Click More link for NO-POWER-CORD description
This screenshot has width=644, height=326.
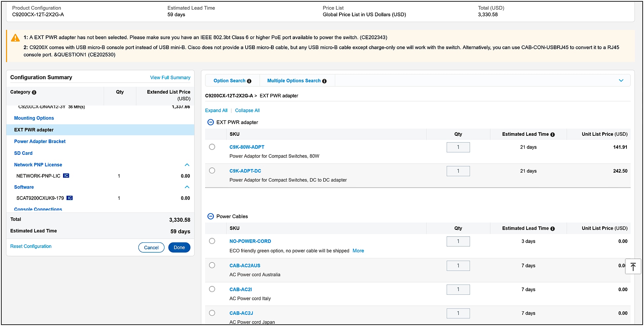click(358, 251)
